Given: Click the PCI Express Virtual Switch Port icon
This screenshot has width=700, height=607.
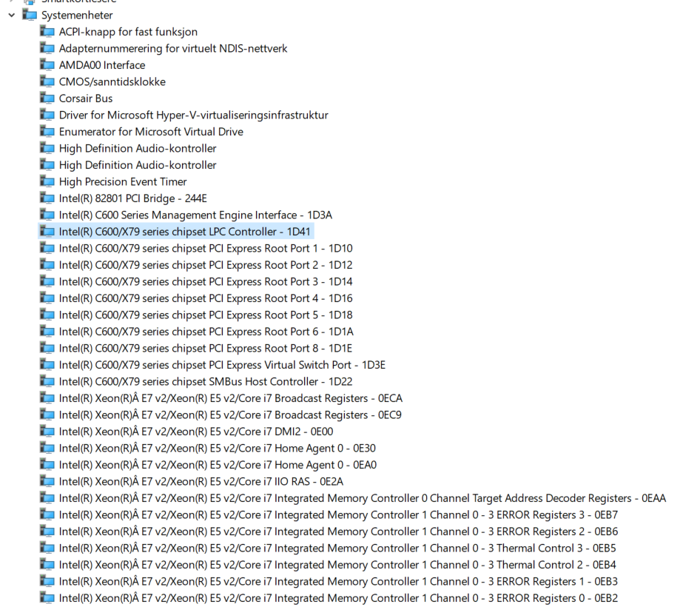Looking at the screenshot, I should 47,364.
